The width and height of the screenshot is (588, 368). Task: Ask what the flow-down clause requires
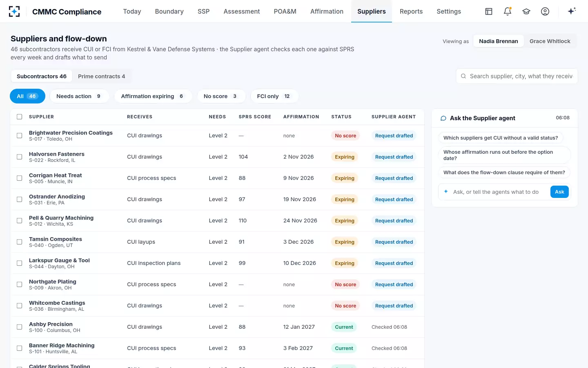(504, 173)
